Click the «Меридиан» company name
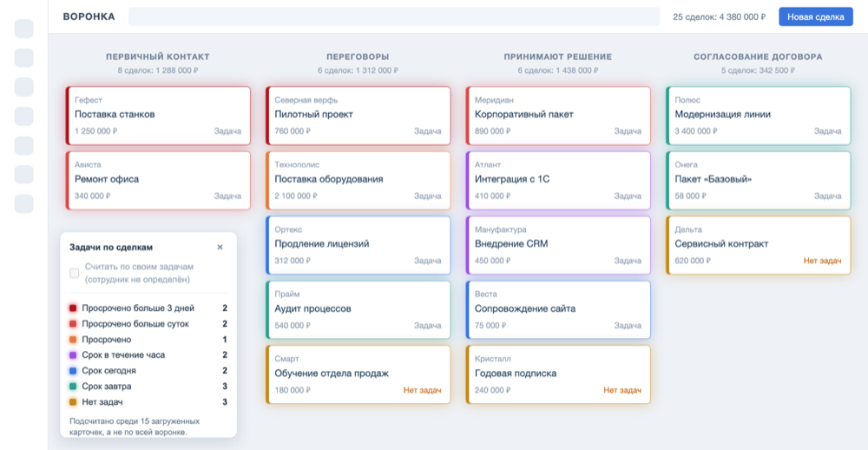The width and height of the screenshot is (868, 450). click(x=495, y=100)
